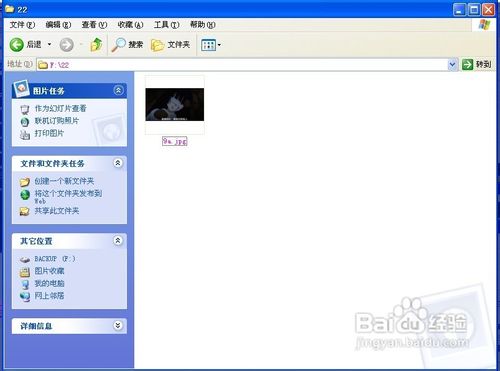500x371 pixels.
Task: Click the grayed Forward arrow button
Action: [x=66, y=45]
